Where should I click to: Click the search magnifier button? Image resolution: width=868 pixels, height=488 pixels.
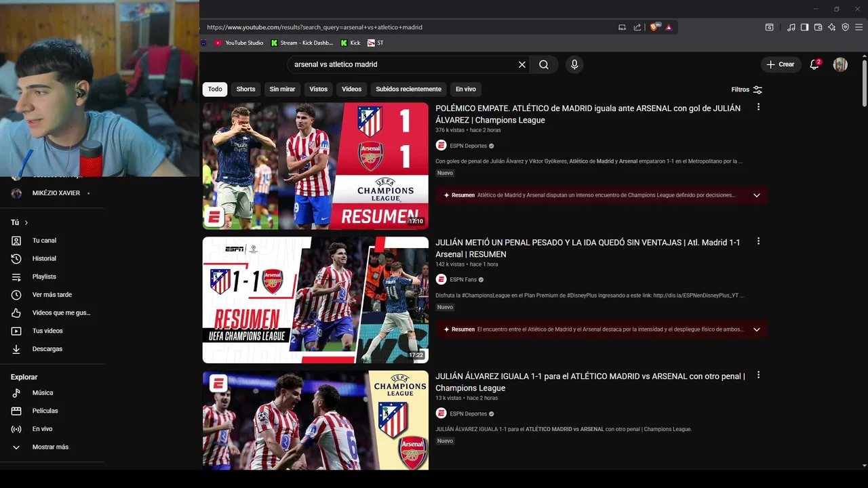(544, 64)
